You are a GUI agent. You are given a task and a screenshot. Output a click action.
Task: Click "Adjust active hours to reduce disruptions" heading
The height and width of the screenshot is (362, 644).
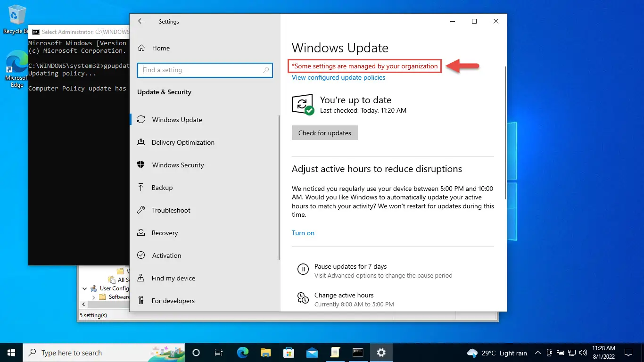tap(377, 169)
